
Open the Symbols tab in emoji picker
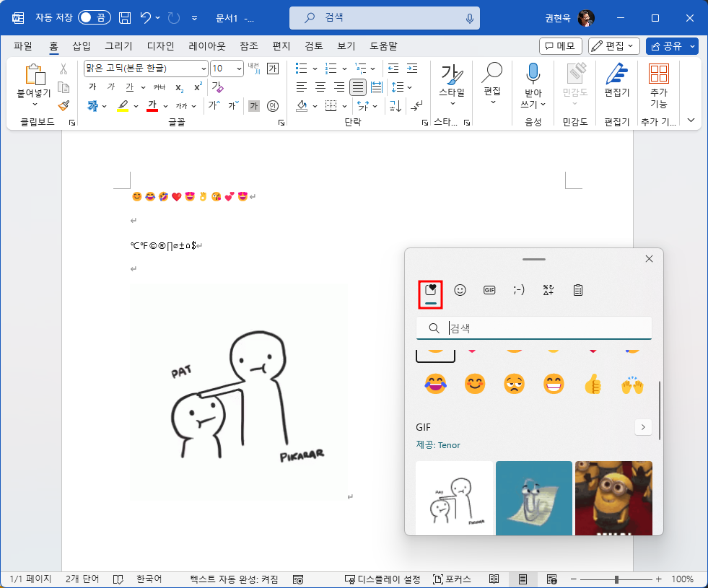[x=549, y=290]
